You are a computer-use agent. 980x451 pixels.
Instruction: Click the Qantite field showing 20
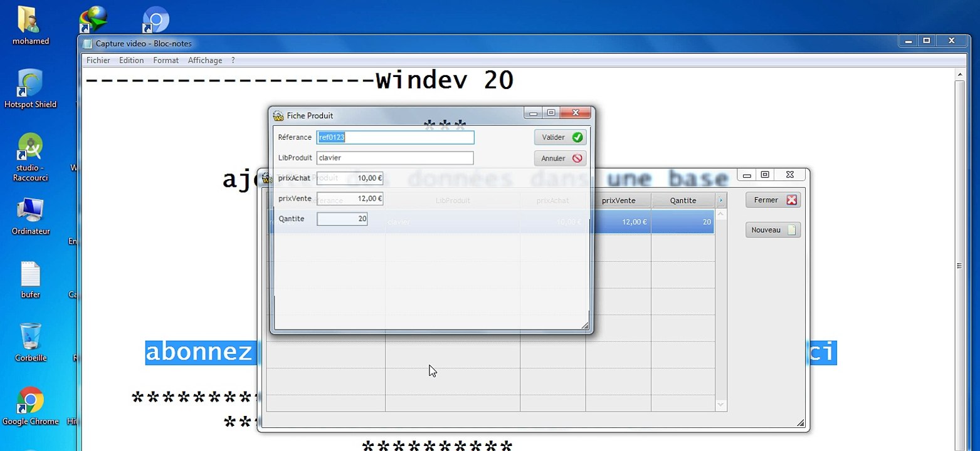coord(342,219)
